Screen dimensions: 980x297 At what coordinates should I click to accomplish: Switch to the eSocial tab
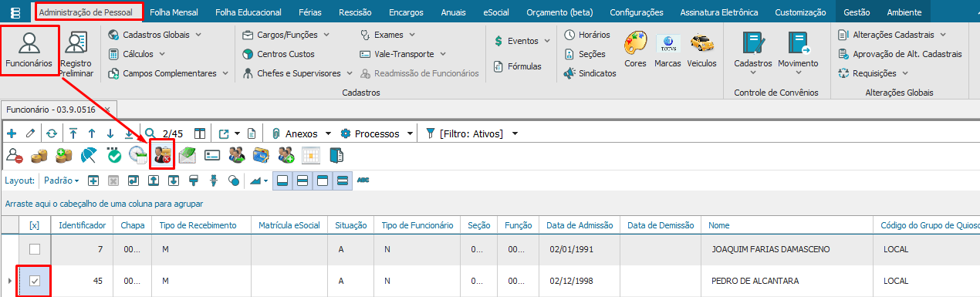click(496, 12)
